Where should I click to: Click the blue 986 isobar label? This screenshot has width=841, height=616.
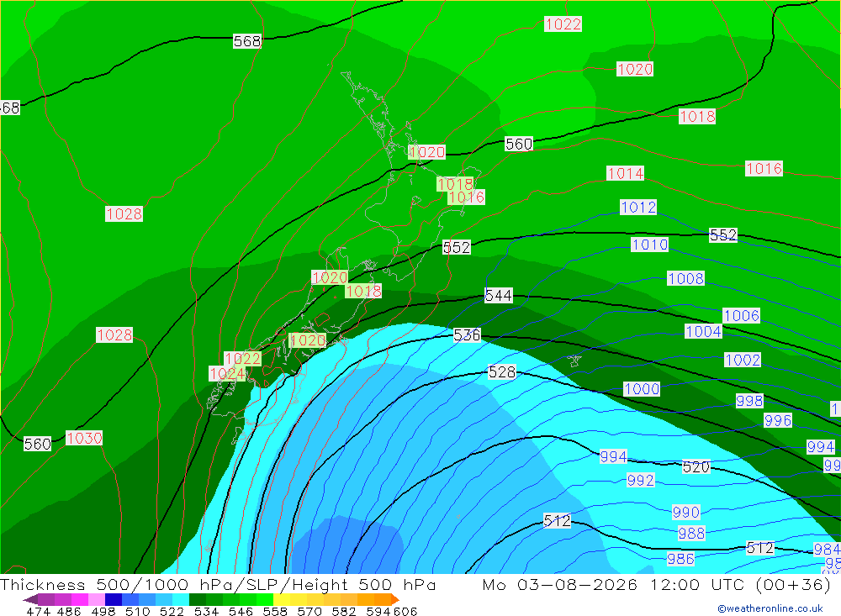(x=680, y=559)
